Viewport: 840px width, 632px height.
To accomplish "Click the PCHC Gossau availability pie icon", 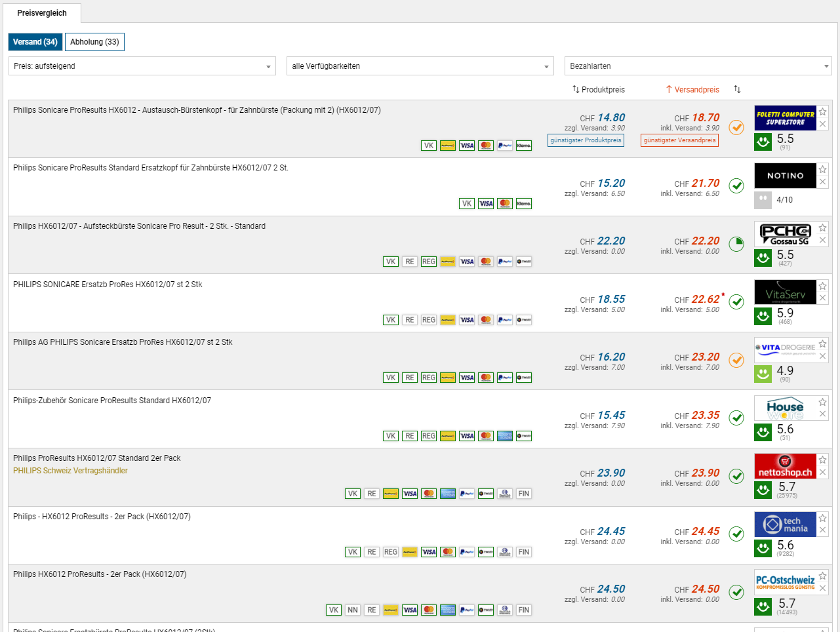I will coord(736,244).
